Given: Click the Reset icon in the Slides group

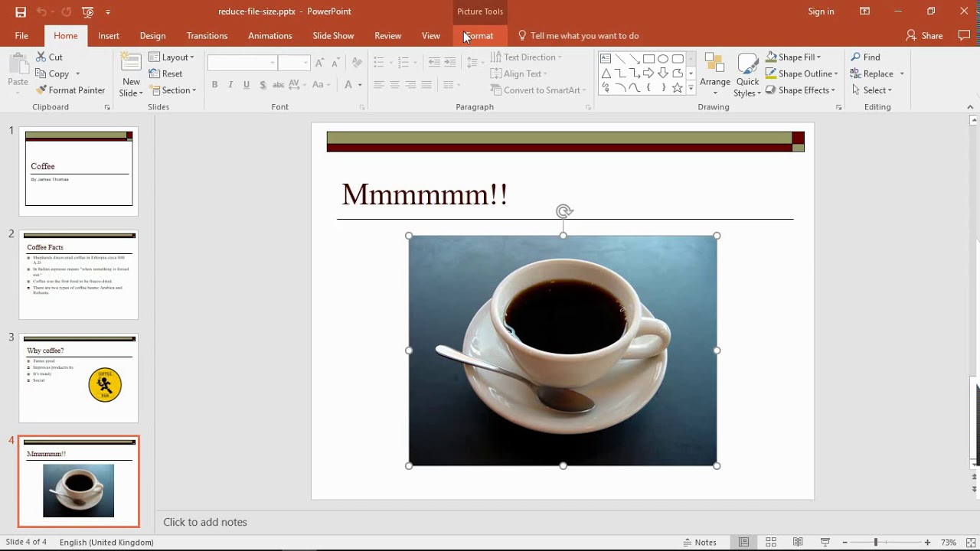Looking at the screenshot, I should (x=165, y=73).
